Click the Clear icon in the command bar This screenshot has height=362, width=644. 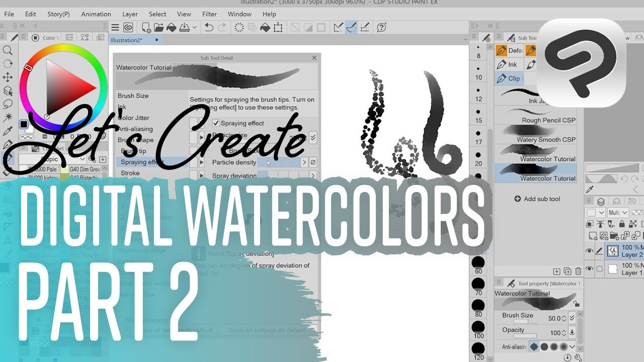239,27
